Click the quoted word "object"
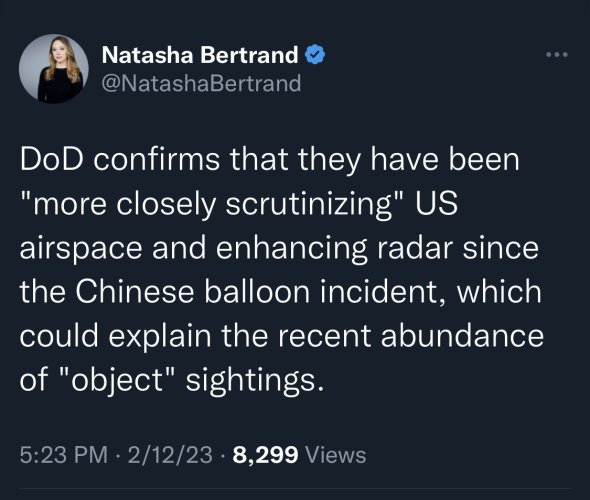 tap(117, 380)
